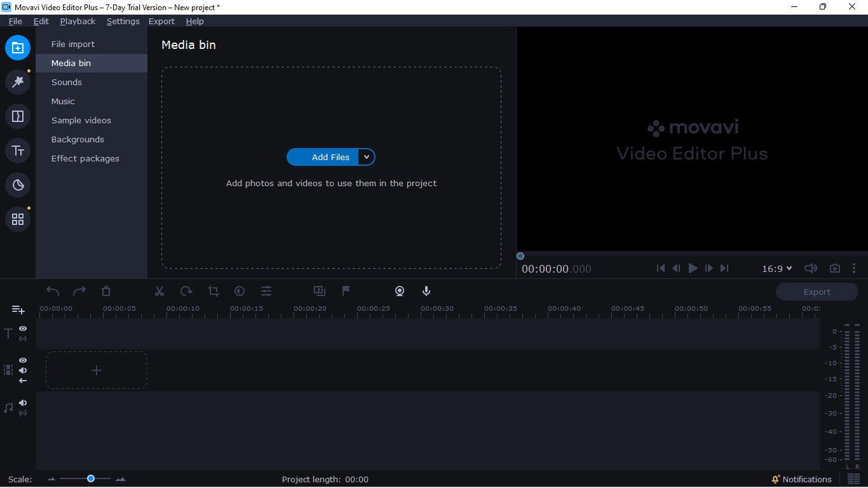Open the Color adjustments icon
The height and width of the screenshot is (488, 868).
[x=240, y=291]
